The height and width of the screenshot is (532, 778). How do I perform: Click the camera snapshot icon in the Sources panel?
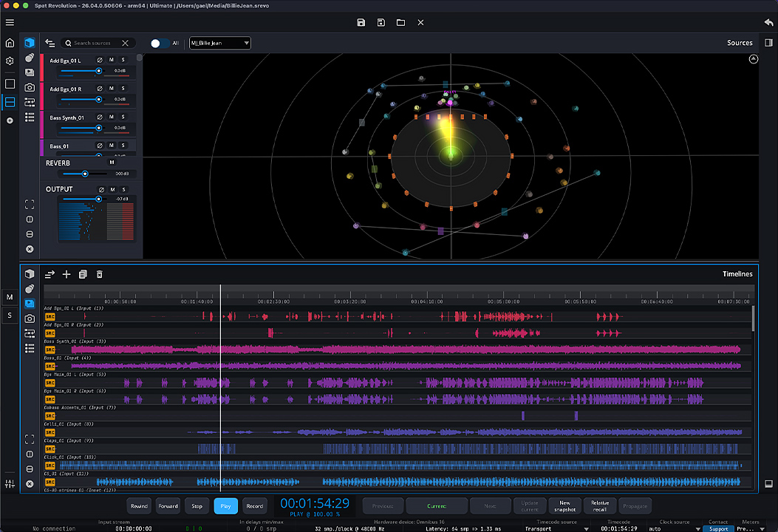tap(30, 87)
